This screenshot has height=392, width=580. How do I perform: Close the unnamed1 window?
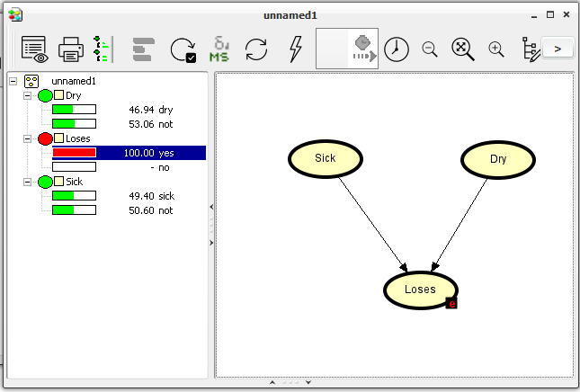coord(567,14)
